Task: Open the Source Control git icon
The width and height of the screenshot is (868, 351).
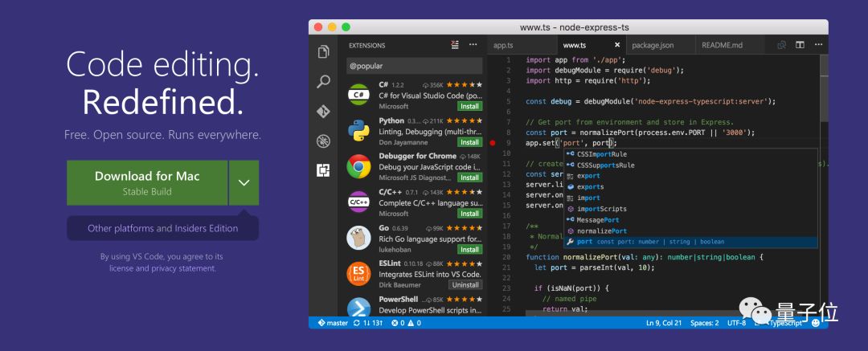Action: pos(323,112)
